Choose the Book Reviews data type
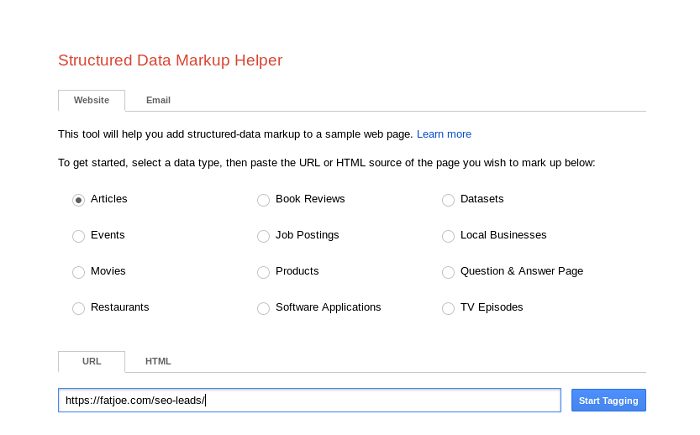The width and height of the screenshot is (700, 435). 264,199
